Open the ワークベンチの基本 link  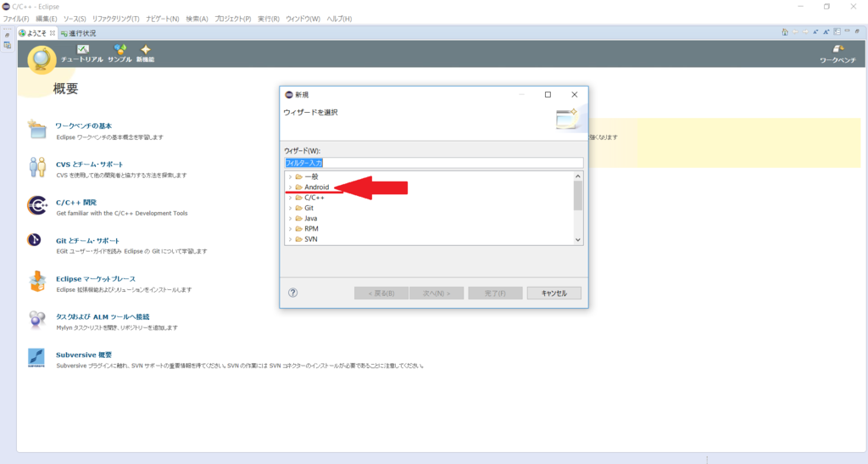[x=83, y=126]
